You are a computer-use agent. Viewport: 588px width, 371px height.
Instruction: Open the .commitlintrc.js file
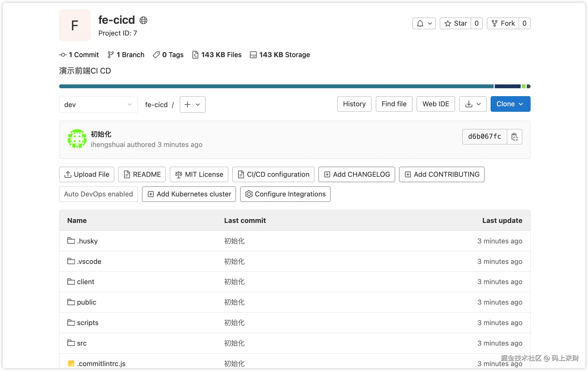[x=101, y=364]
